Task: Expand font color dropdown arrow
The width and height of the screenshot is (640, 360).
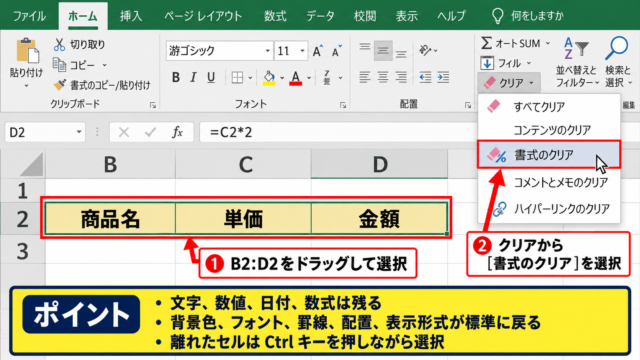Action: 309,78
